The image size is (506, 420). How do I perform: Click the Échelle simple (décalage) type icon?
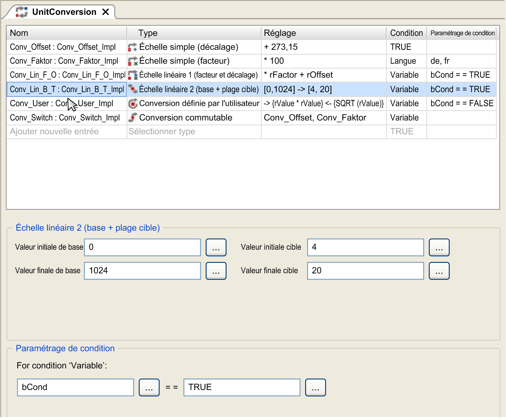click(132, 47)
